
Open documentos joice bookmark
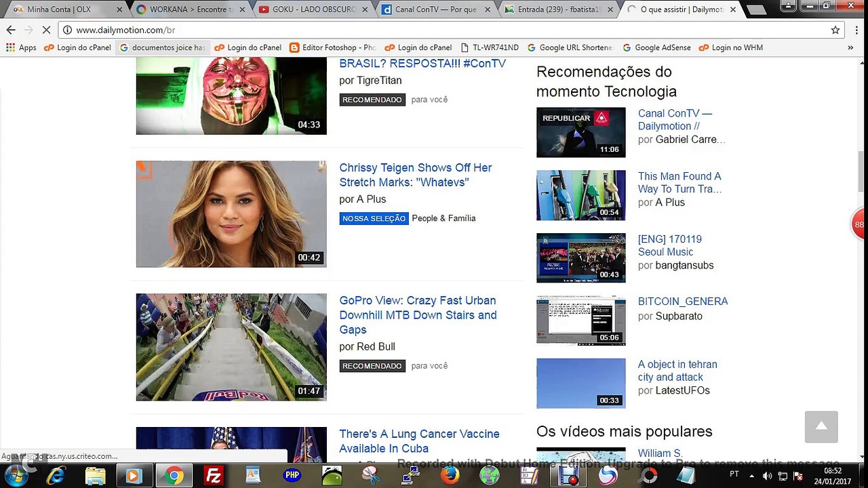(162, 47)
